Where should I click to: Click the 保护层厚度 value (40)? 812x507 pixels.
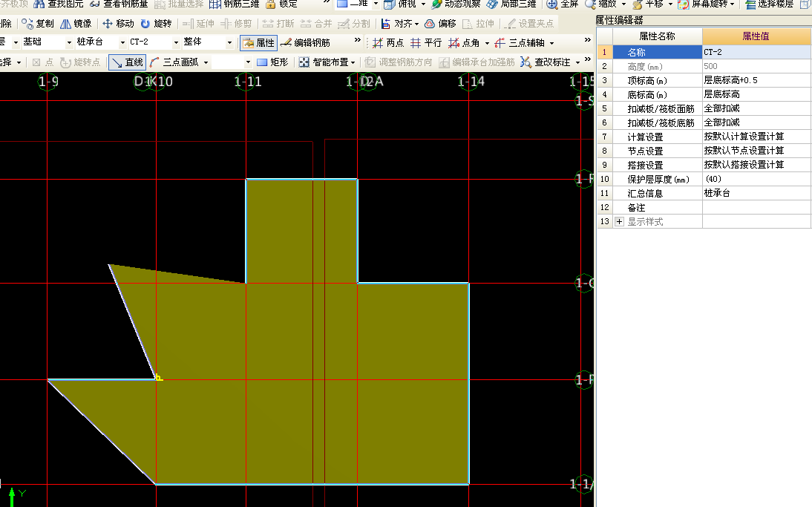[x=756, y=179]
